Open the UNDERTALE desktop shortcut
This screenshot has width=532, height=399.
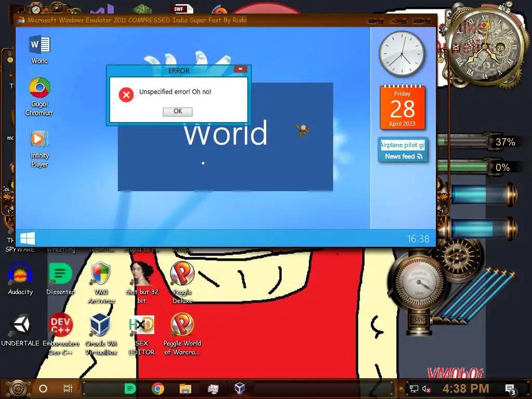point(20,330)
